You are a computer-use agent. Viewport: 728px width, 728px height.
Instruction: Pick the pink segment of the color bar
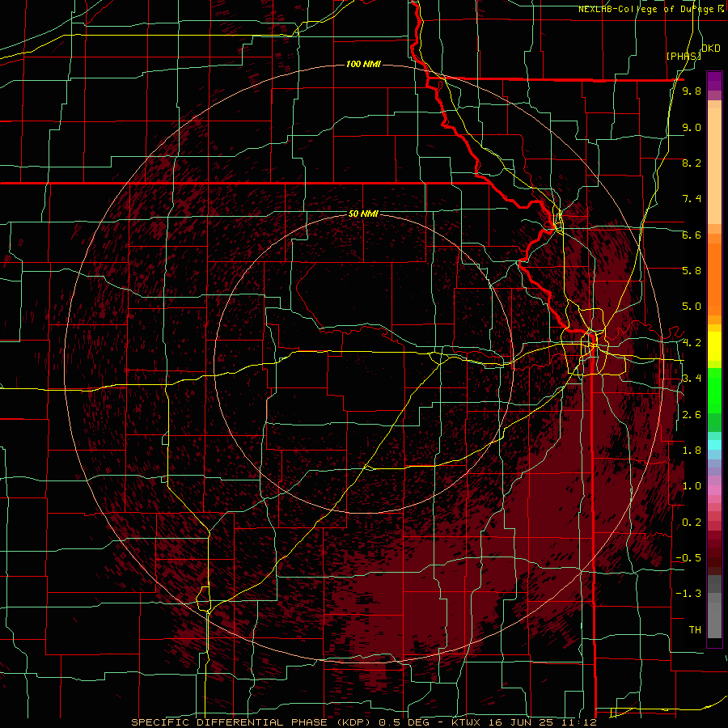(714, 490)
